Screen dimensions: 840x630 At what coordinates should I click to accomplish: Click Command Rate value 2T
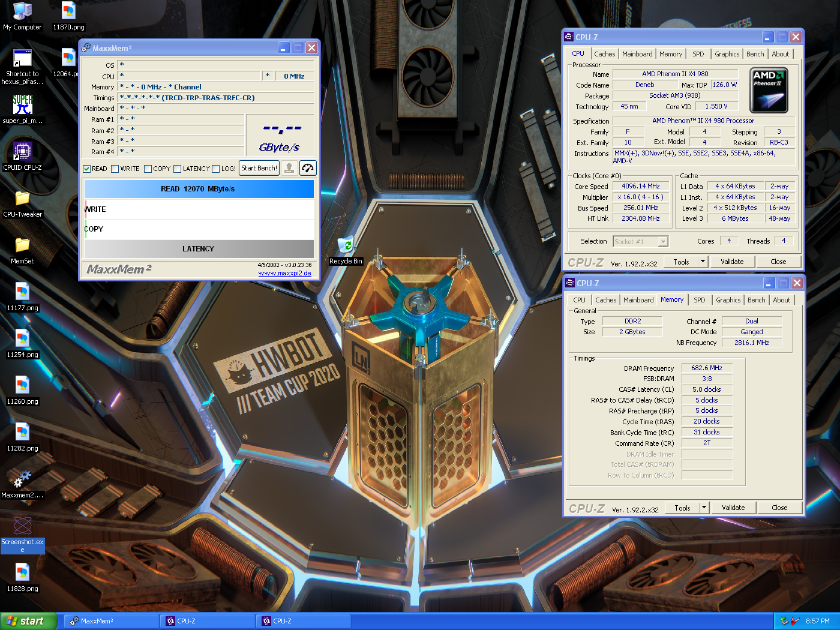707,443
